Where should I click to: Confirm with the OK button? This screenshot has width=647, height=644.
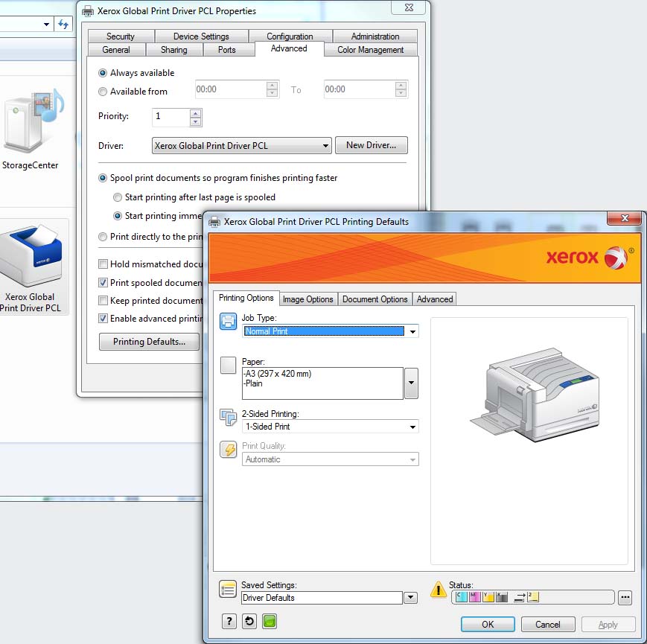488,624
